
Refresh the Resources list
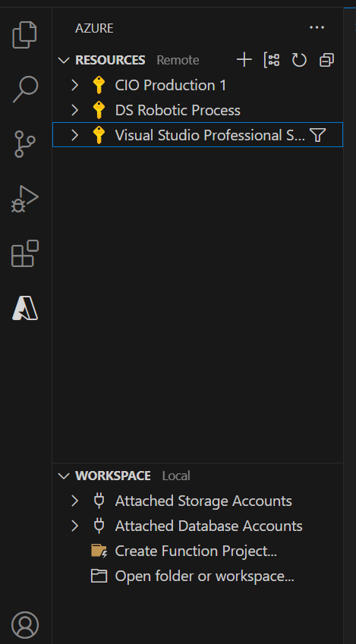(x=299, y=60)
